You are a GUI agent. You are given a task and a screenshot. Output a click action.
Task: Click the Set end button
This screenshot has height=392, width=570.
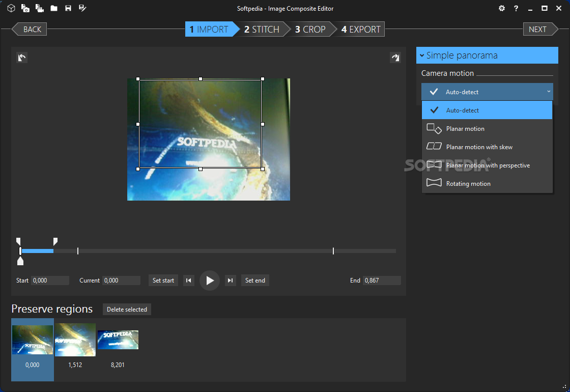click(255, 281)
